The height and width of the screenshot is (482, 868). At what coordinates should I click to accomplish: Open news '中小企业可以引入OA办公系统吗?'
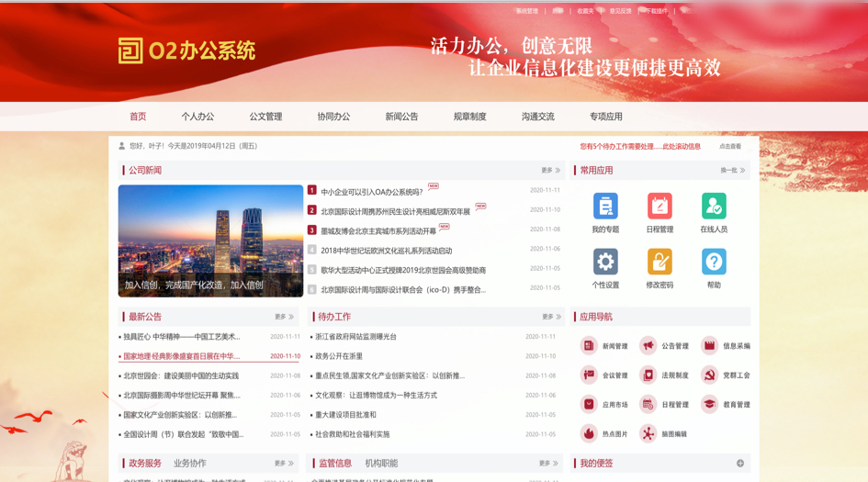point(372,192)
